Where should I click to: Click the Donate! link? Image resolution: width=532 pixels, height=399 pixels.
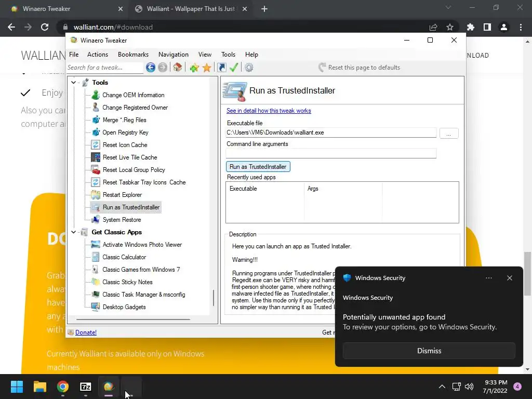[x=86, y=332]
